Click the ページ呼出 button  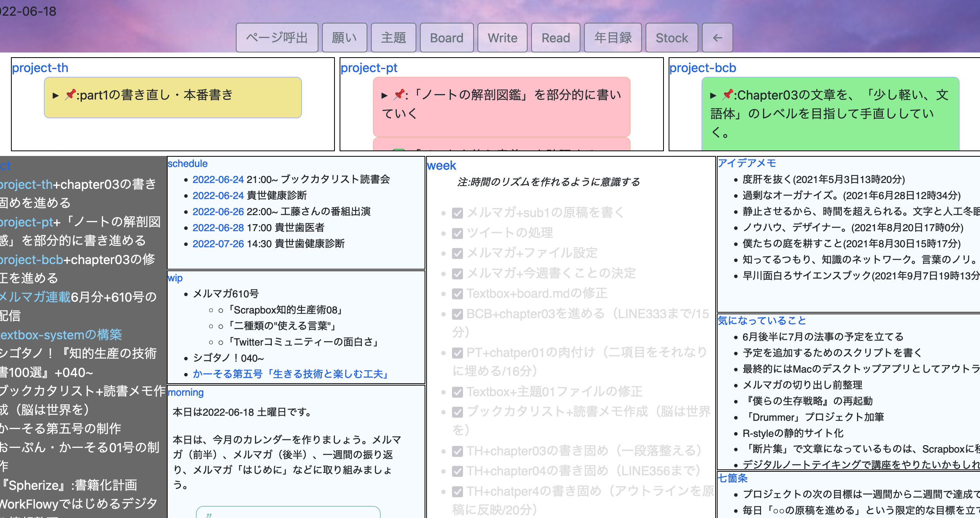pyautogui.click(x=277, y=38)
